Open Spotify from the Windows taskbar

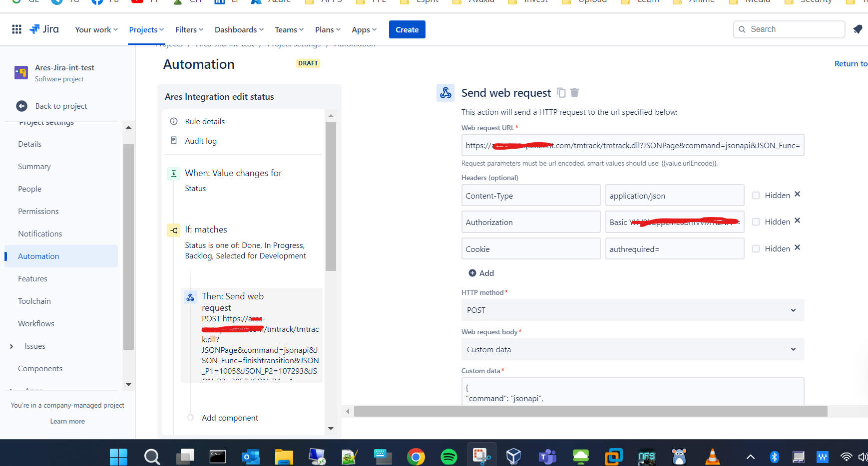coord(448,456)
